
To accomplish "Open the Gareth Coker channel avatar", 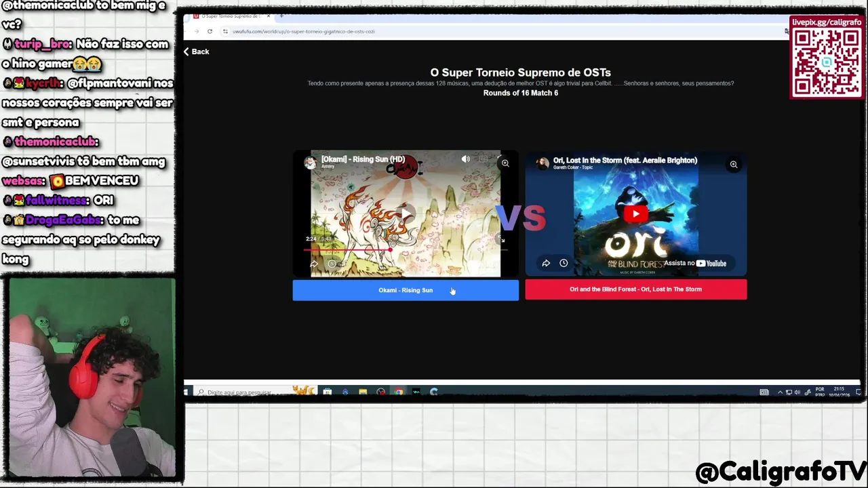I will tap(542, 163).
